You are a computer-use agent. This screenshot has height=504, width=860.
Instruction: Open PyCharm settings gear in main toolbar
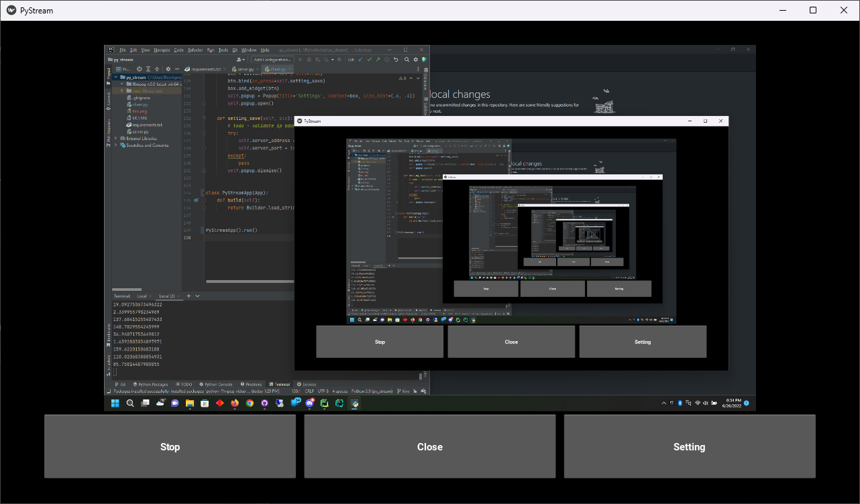415,60
